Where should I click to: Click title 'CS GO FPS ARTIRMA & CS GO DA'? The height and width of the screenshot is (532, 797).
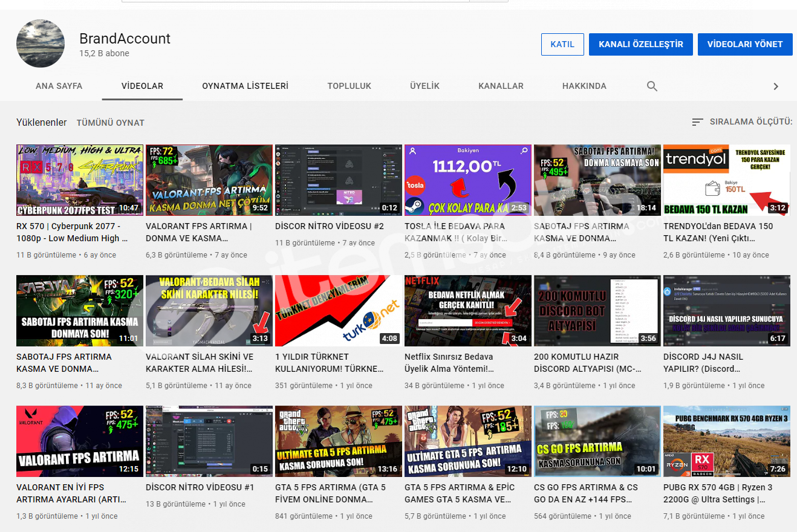pos(586,493)
